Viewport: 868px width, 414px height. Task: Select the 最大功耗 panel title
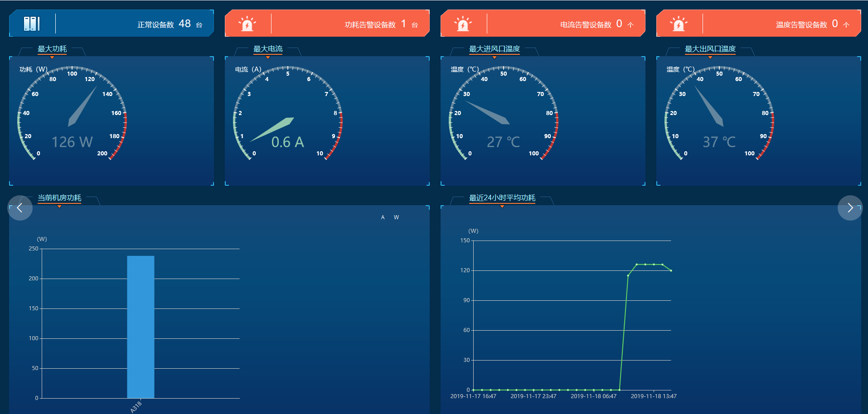pyautogui.click(x=52, y=49)
